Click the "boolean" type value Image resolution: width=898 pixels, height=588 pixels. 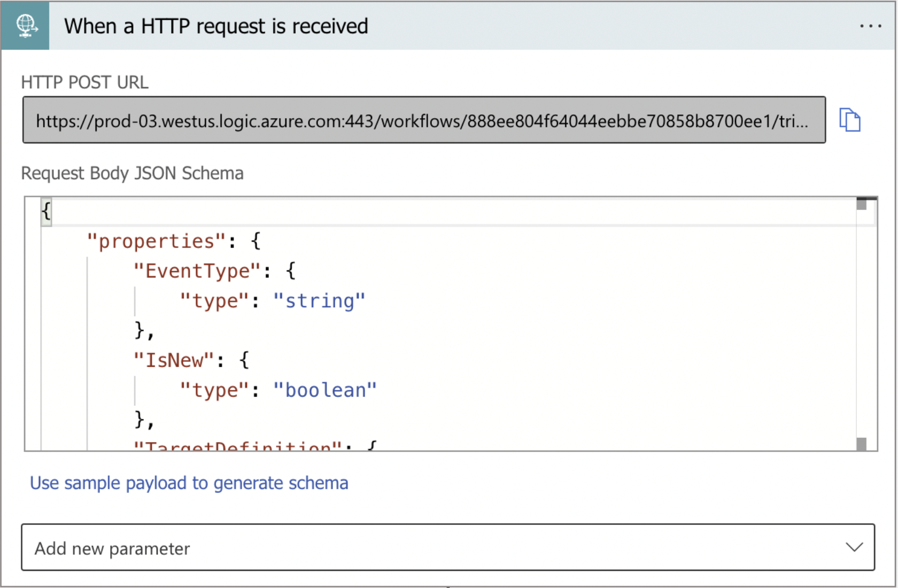point(325,390)
